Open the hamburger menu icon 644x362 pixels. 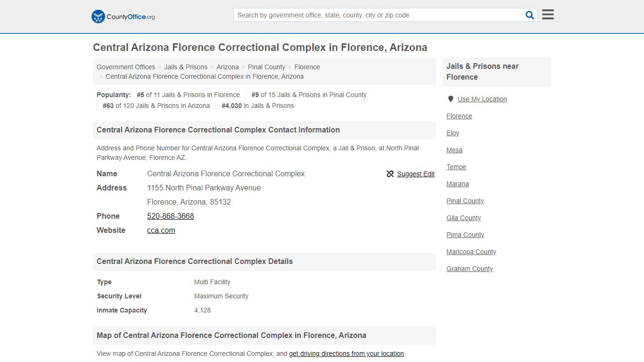(548, 15)
